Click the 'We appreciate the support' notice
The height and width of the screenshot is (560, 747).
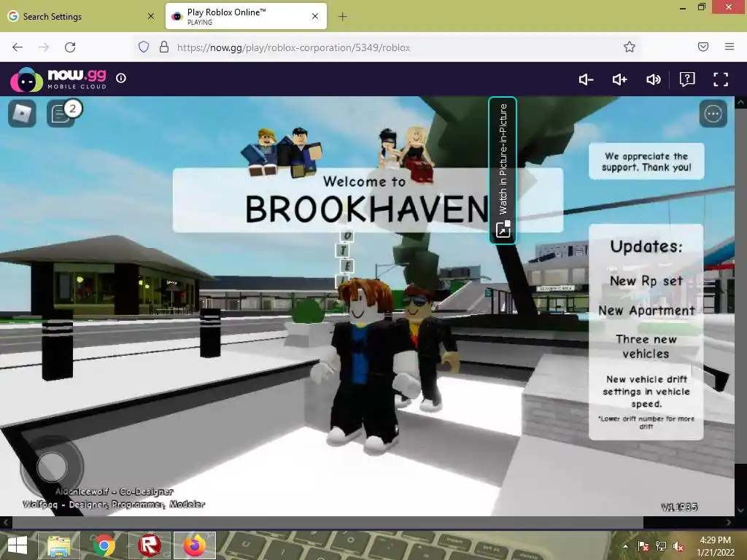tap(646, 161)
